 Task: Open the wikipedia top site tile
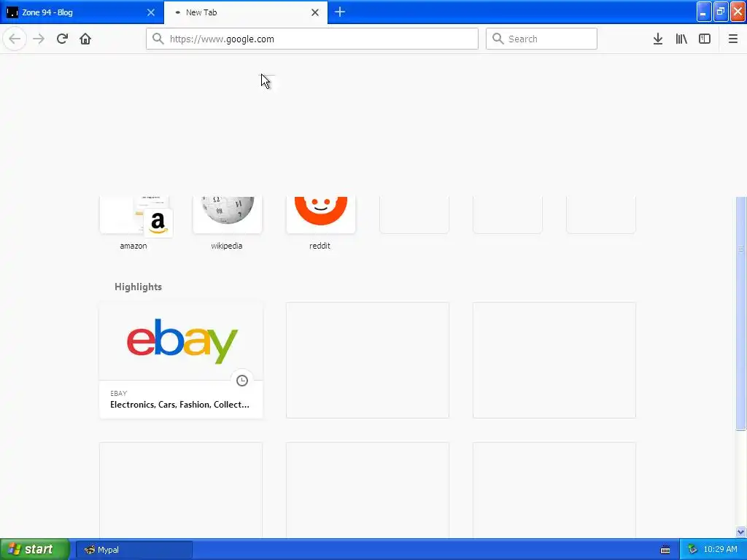pos(228,215)
